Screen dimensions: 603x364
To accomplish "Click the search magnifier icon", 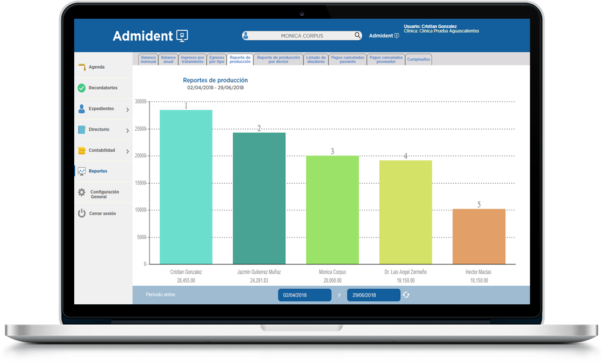I will coord(358,36).
